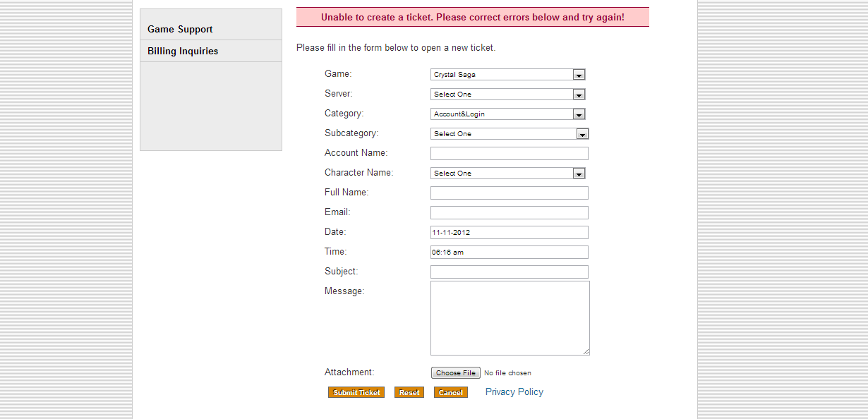Viewport: 868px width, 419px height.
Task: Cancel the ticket form
Action: (x=451, y=393)
